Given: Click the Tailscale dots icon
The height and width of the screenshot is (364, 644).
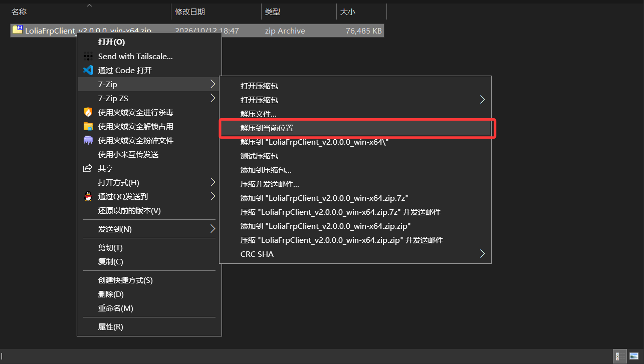Looking at the screenshot, I should tap(88, 56).
